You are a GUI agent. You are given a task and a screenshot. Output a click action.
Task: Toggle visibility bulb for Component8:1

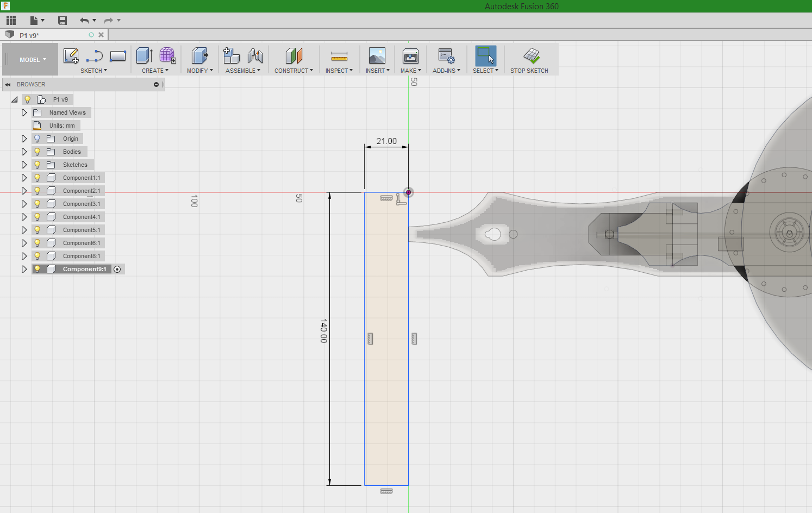(x=38, y=256)
